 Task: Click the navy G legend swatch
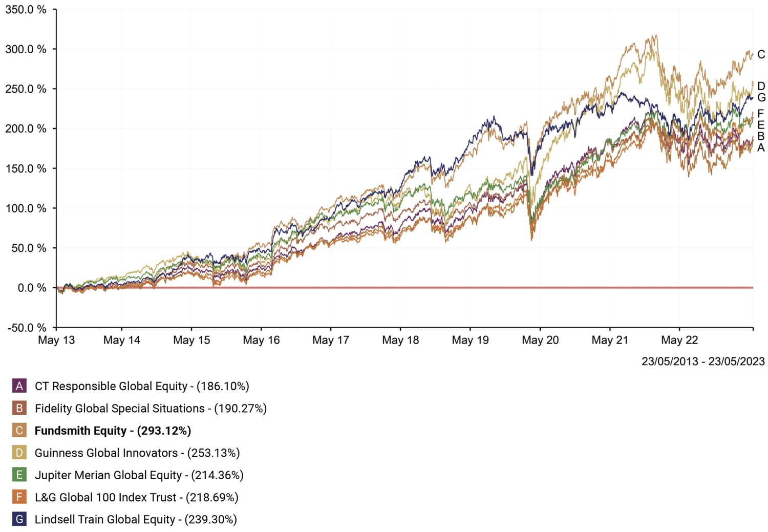point(19,519)
